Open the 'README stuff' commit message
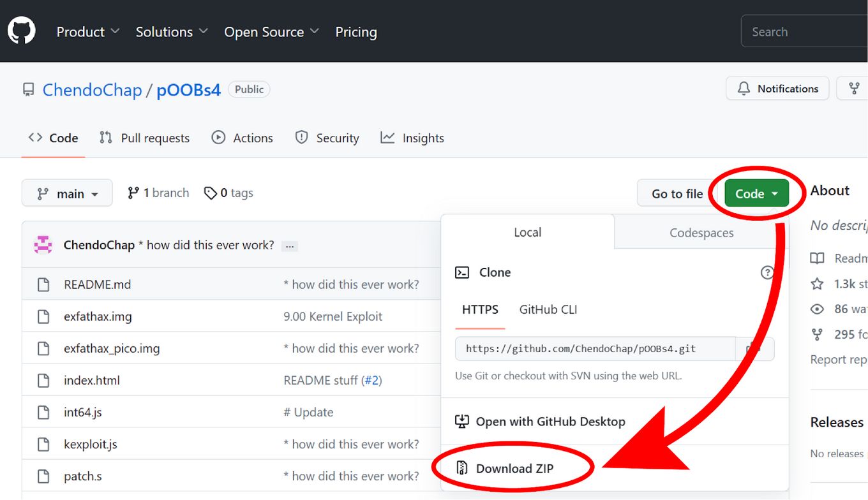Screen dimensions: 868x500 [x=321, y=380]
